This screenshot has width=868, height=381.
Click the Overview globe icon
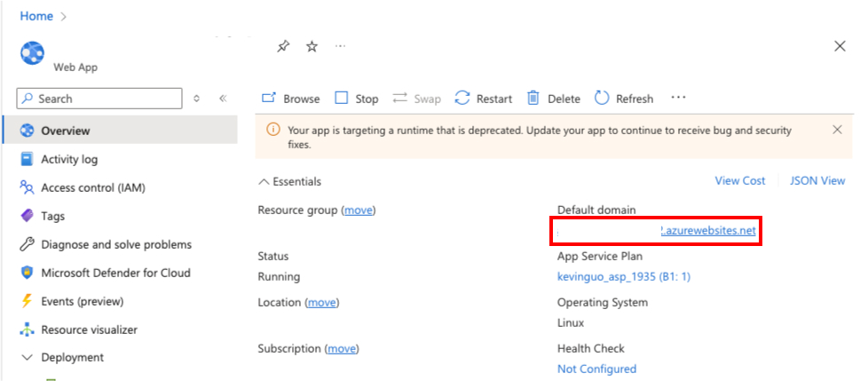[27, 131]
